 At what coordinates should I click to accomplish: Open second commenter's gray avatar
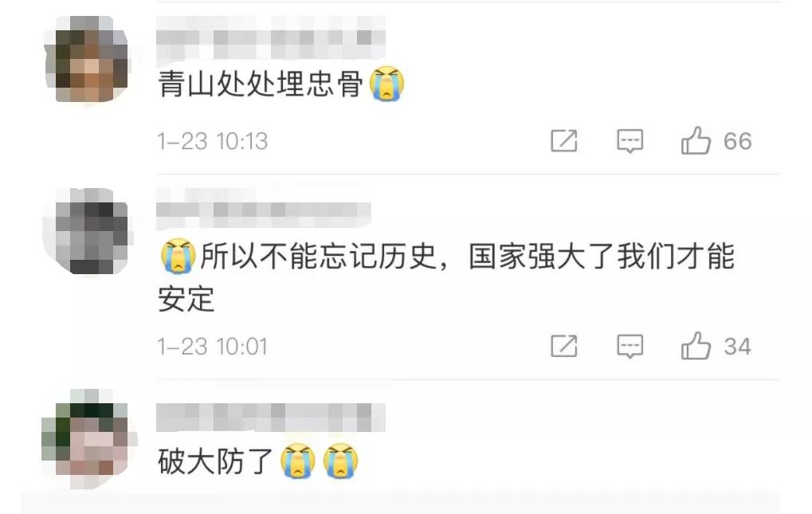[x=87, y=231]
